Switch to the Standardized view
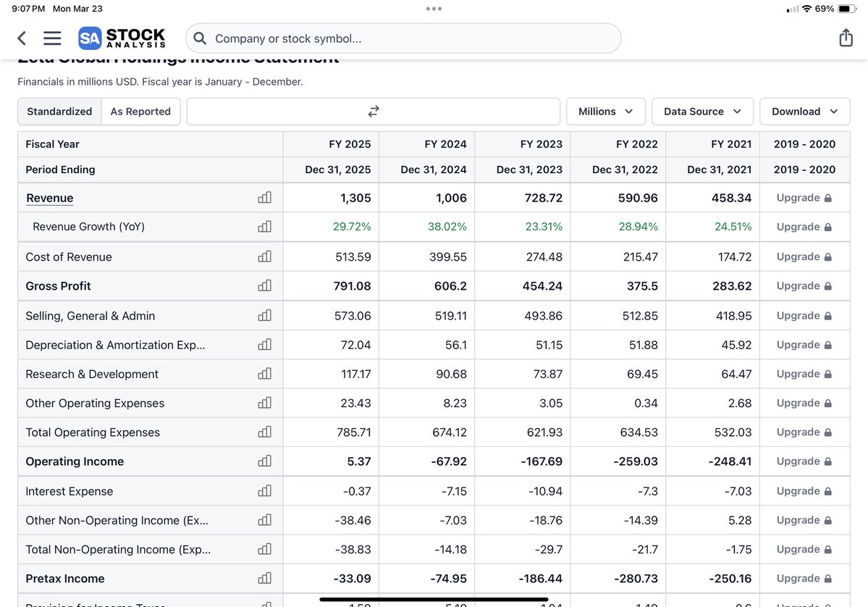 [x=60, y=112]
